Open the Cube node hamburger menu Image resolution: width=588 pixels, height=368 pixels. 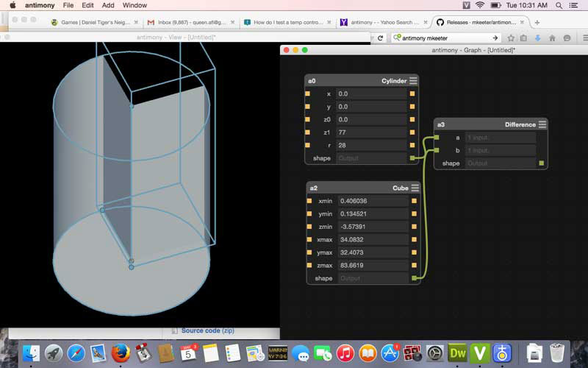tap(415, 188)
